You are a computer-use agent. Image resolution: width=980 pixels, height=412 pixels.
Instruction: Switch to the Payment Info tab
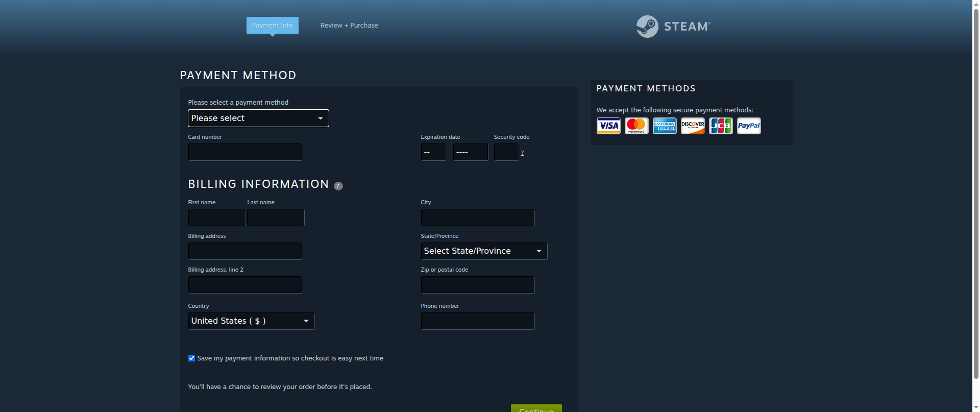(273, 26)
